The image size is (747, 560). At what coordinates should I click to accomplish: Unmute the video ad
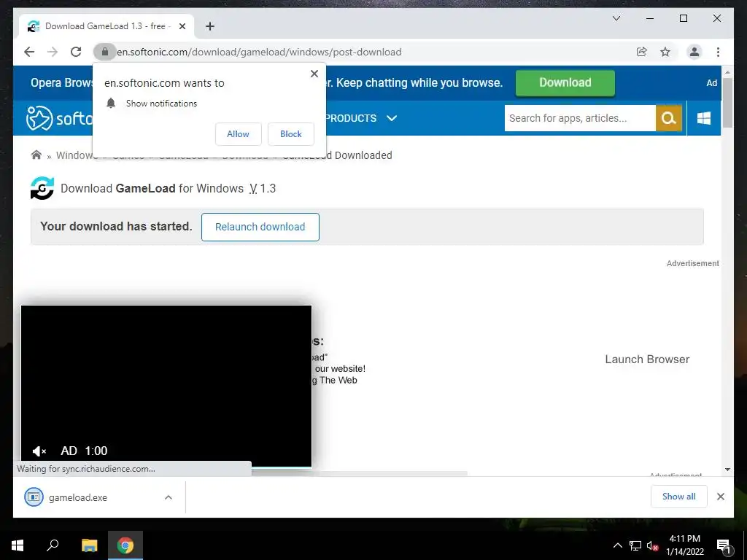(39, 451)
